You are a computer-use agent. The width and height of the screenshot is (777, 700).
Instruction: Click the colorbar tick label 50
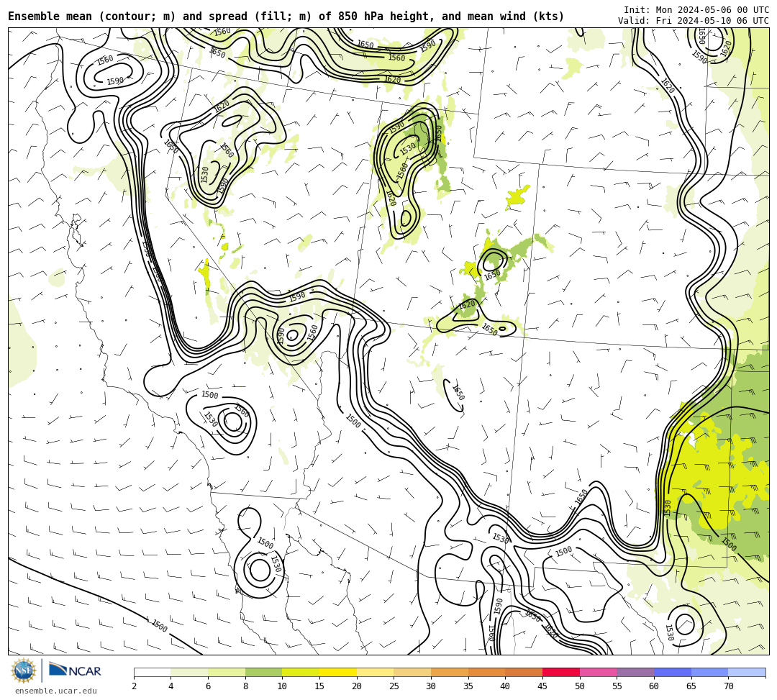[580, 686]
